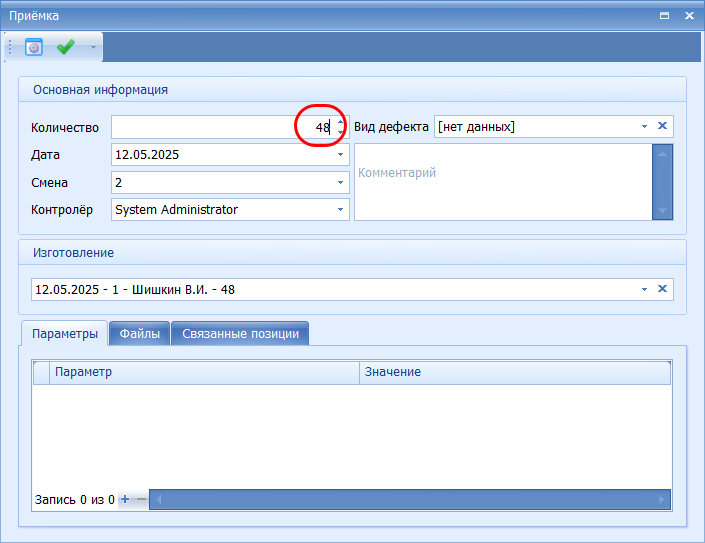
Task: Click the Изготовление group header
Action: coord(352,253)
